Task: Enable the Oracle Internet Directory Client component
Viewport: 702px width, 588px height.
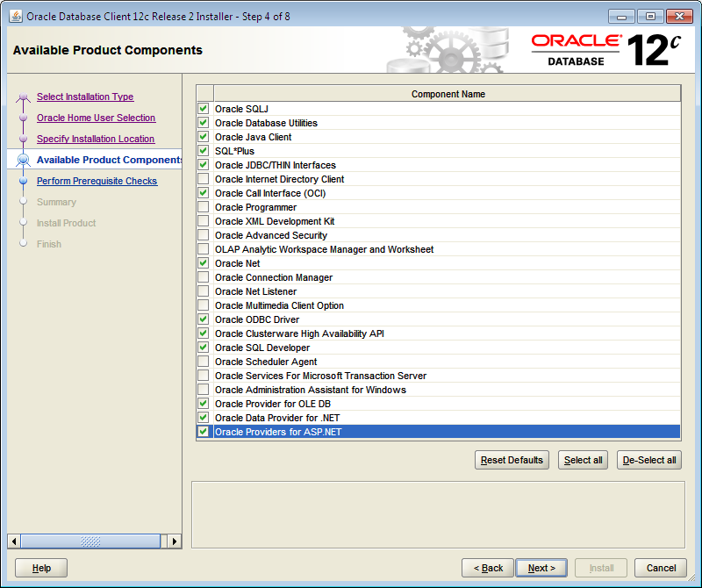Action: pyautogui.click(x=203, y=179)
